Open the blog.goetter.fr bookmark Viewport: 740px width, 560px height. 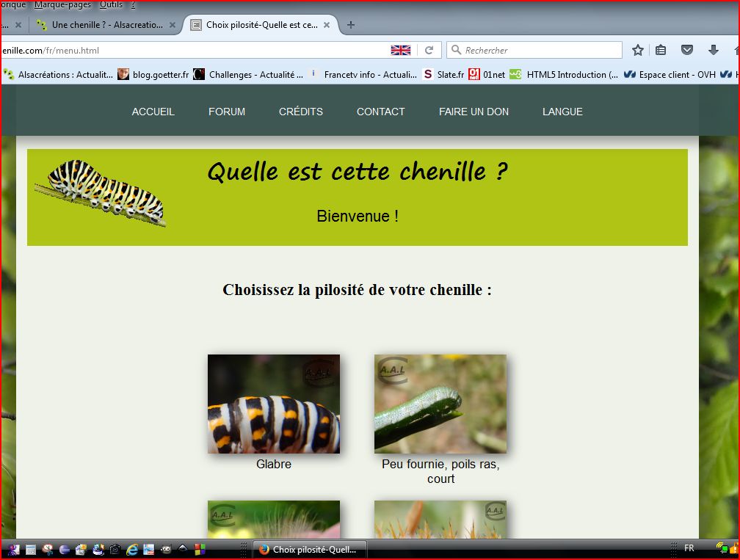(153, 75)
